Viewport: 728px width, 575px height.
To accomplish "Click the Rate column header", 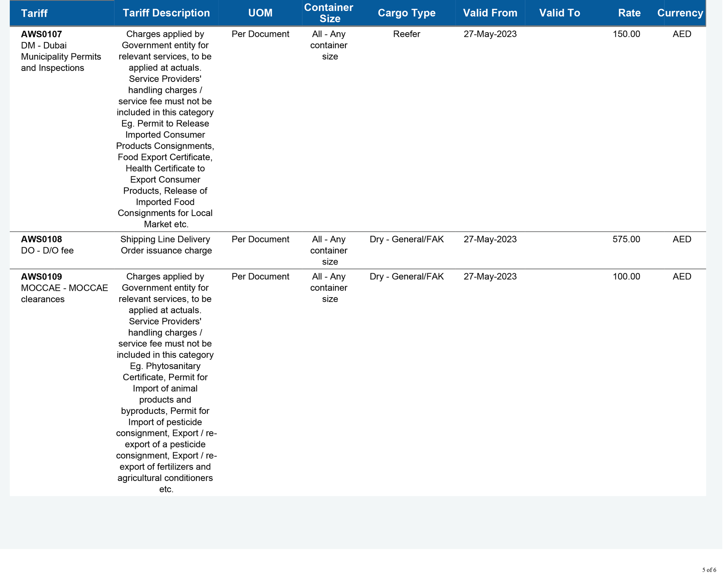I will (629, 13).
